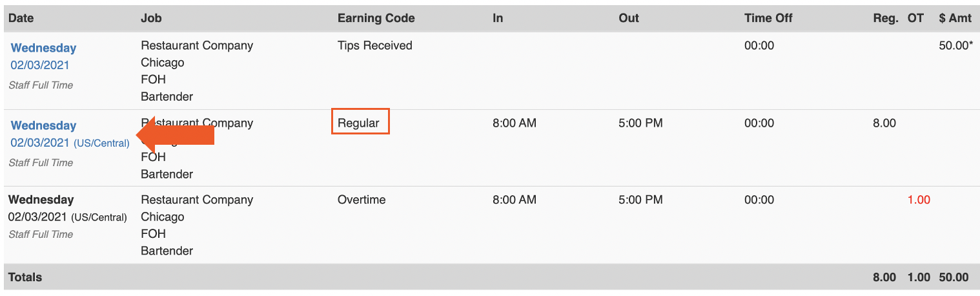Click the Overtime earning code cell

click(362, 200)
